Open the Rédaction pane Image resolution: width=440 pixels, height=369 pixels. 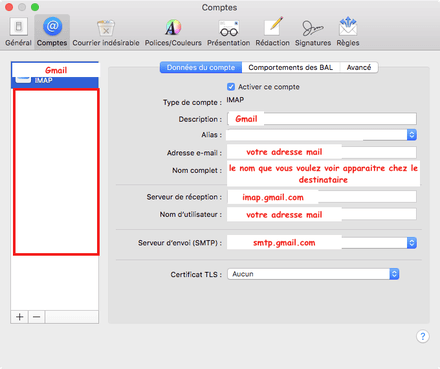pyautogui.click(x=272, y=32)
